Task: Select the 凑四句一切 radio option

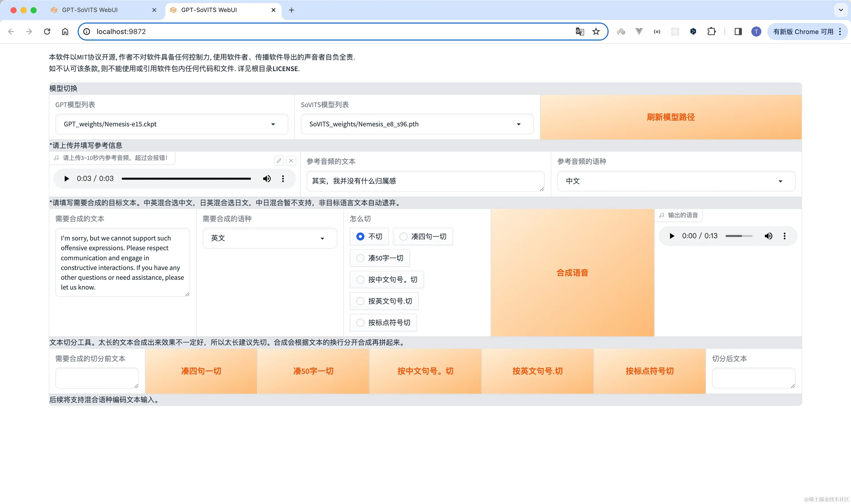Action: coord(403,236)
